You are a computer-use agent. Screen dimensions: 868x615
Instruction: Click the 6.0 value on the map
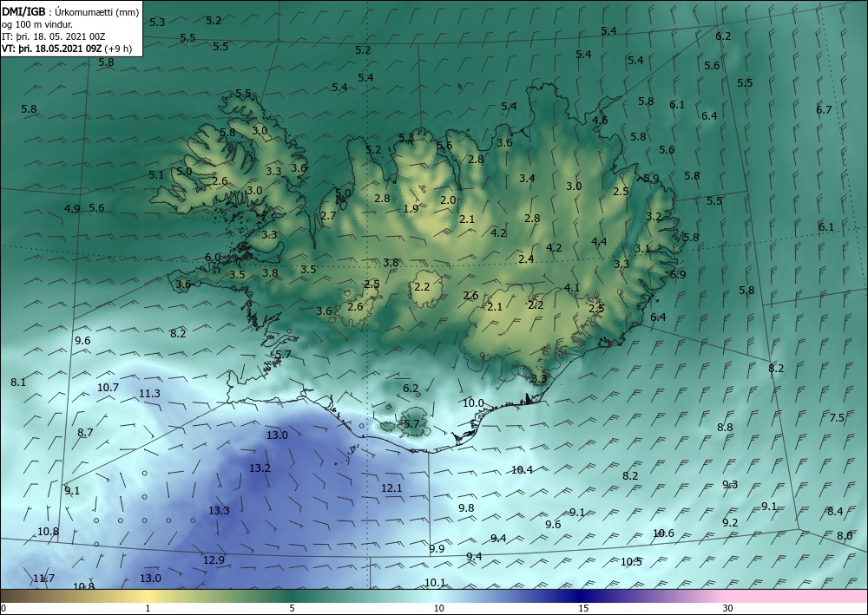tap(214, 257)
